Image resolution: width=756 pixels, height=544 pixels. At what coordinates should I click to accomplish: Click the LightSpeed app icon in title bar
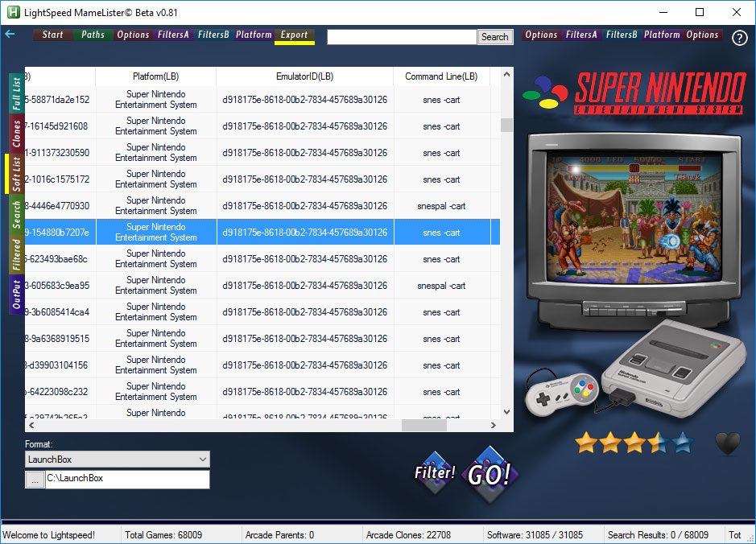[x=14, y=12]
